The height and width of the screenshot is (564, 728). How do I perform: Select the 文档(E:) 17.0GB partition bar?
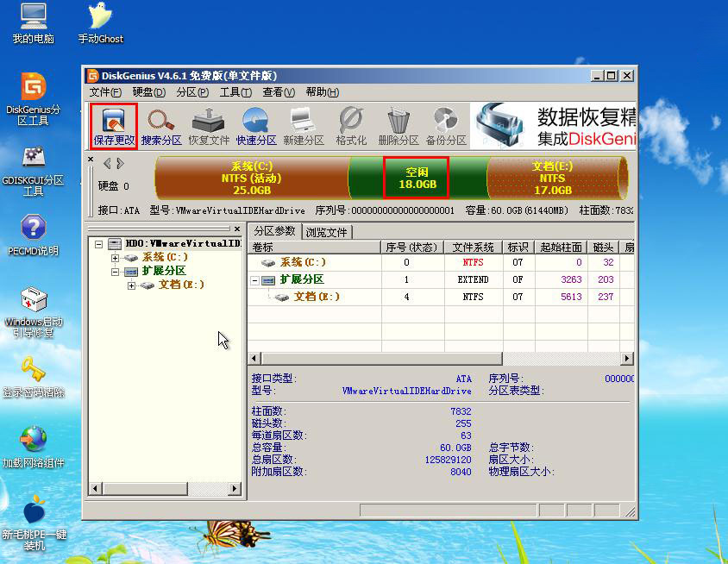[555, 179]
